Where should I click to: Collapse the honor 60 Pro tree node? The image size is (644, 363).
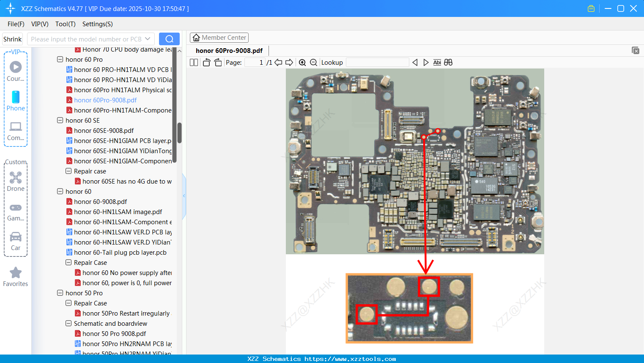click(60, 60)
